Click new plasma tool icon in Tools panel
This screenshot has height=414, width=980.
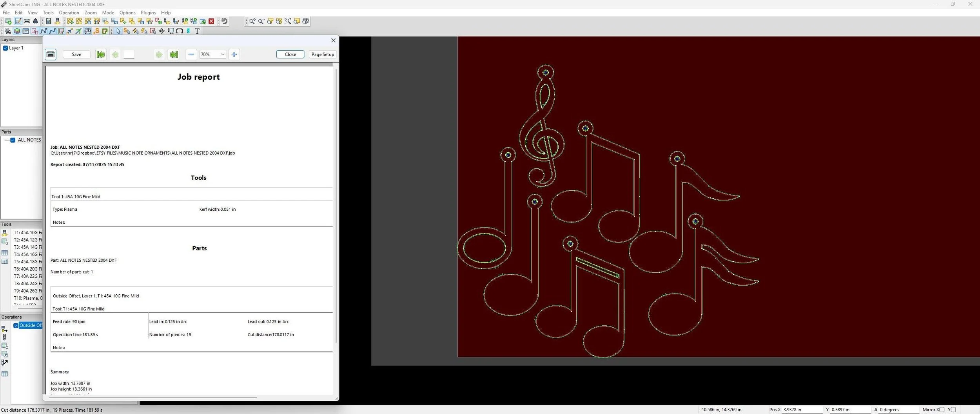pyautogui.click(x=5, y=233)
